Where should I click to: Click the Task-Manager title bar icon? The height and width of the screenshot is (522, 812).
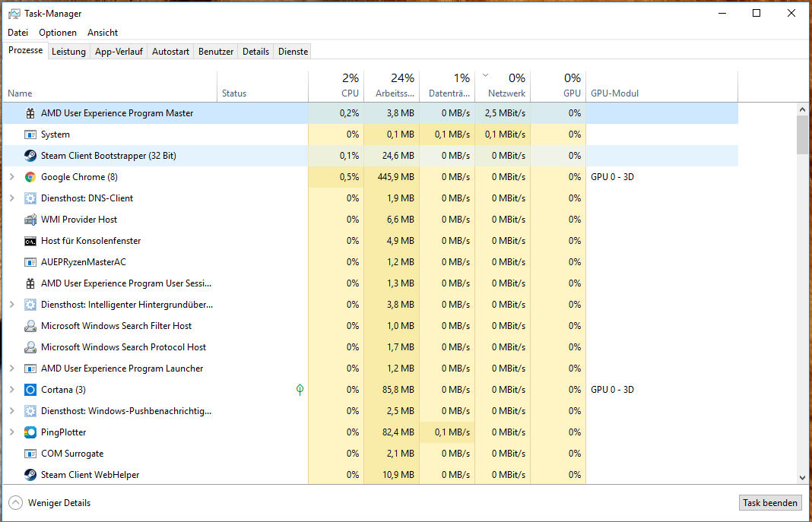(x=14, y=14)
